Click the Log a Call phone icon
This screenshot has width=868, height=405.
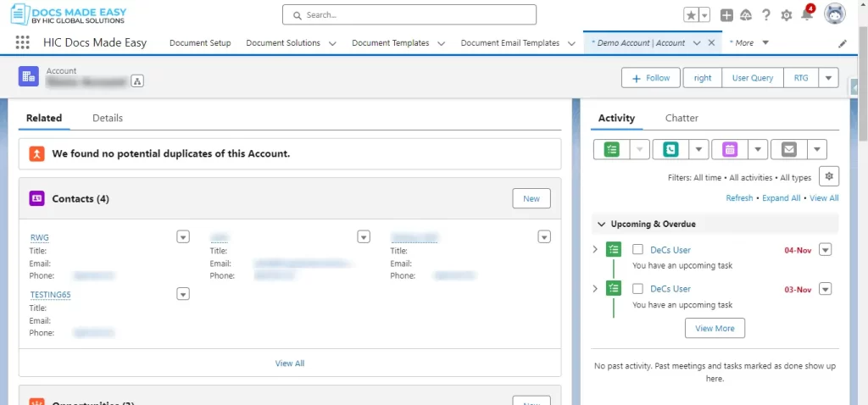pos(671,149)
